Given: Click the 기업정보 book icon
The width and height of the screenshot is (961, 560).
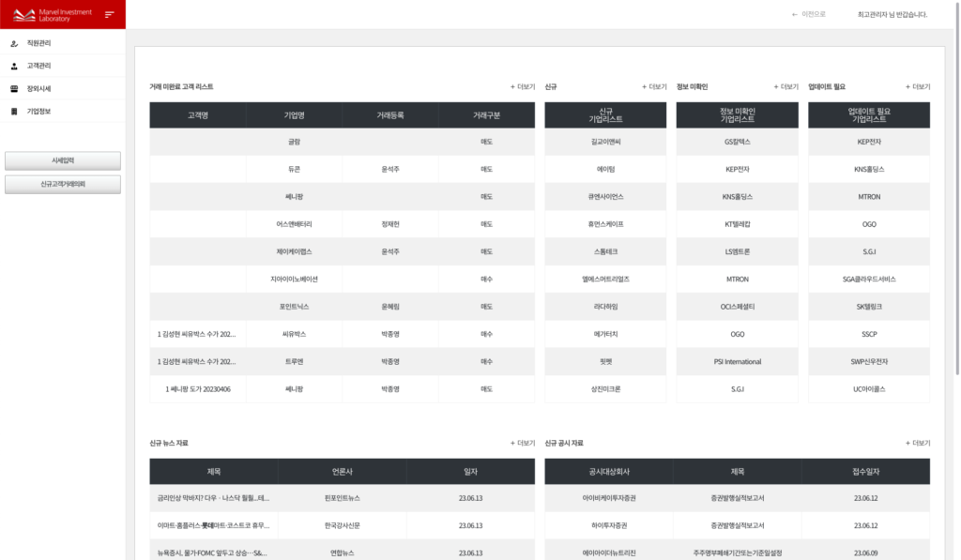Looking at the screenshot, I should 14,112.
